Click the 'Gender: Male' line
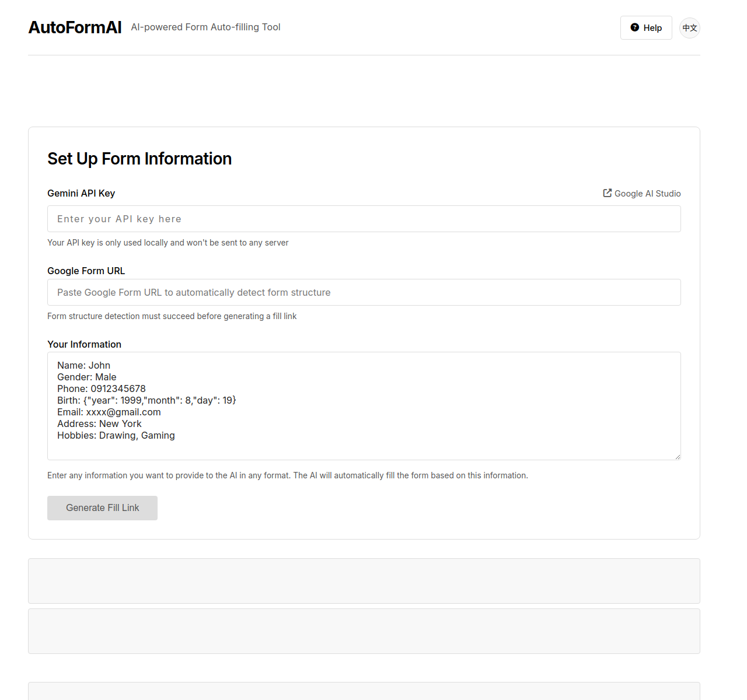 (87, 377)
